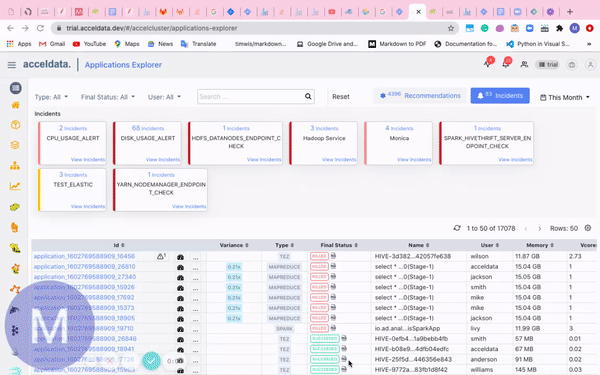
Task: Click the search magnifier icon
Action: point(308,96)
